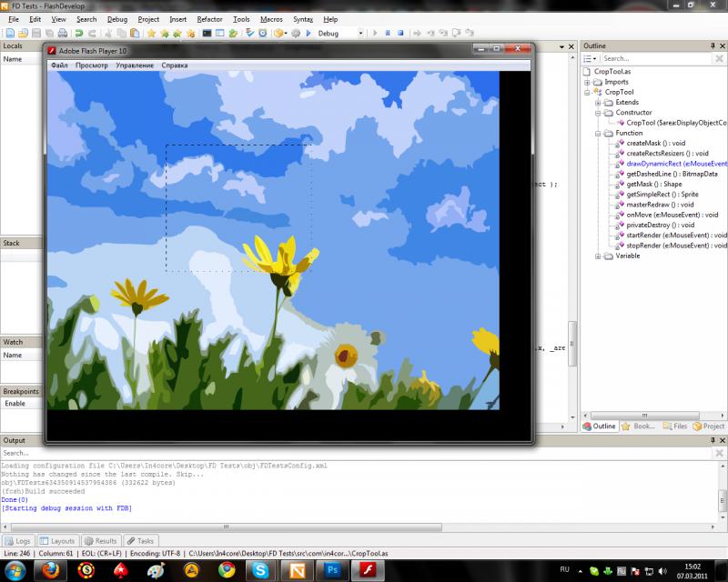Open the Project menu
The height and width of the screenshot is (582, 728).
(x=148, y=19)
